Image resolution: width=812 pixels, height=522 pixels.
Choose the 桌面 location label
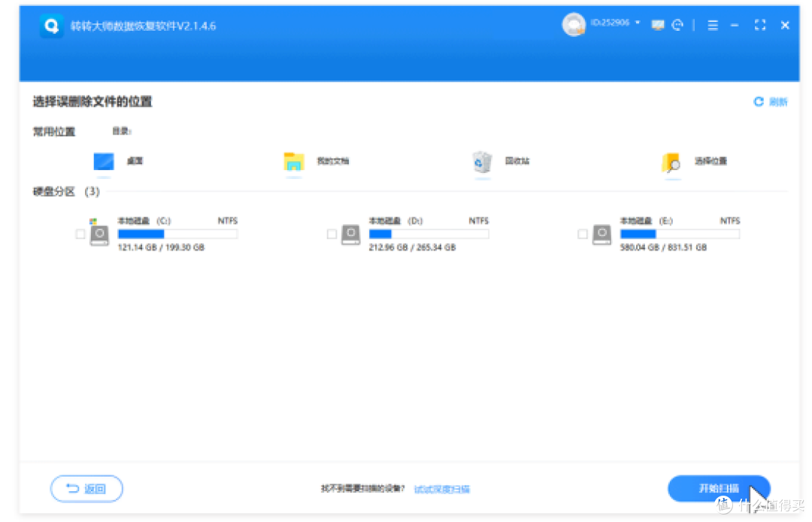[x=135, y=161]
